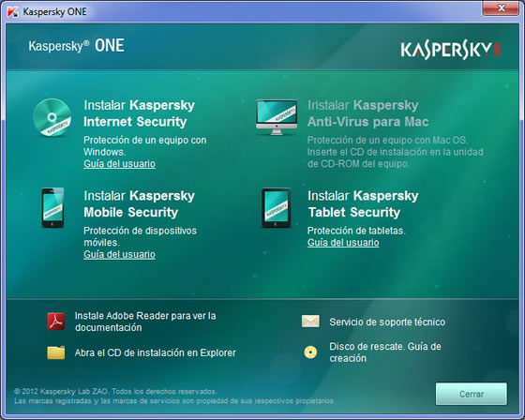Click the 'Kaspersky ONE' window title text
Screen dimensions: 525x420
pyautogui.click(x=55, y=12)
